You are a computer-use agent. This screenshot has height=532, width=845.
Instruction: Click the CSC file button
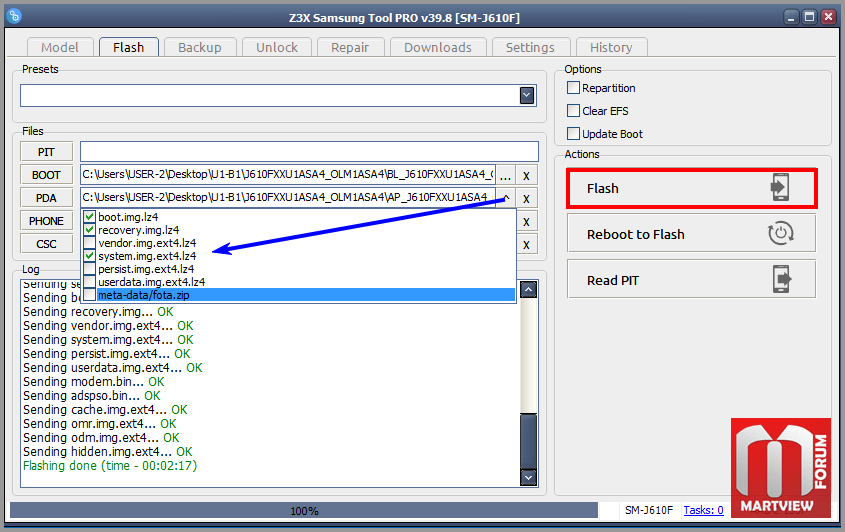click(x=46, y=244)
